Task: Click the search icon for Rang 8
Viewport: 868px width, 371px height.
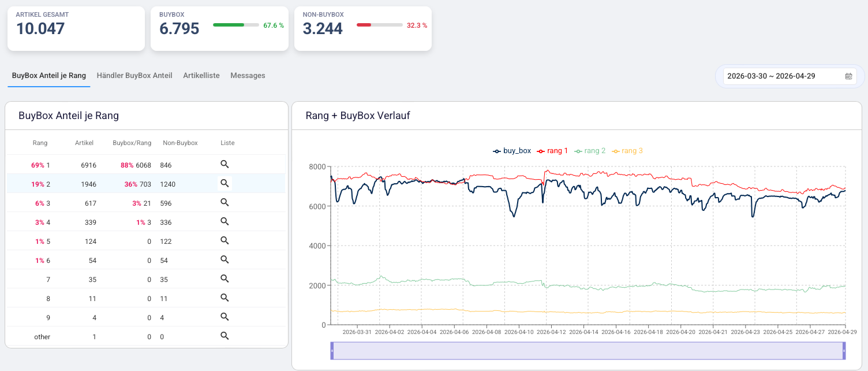Action: pyautogui.click(x=225, y=298)
